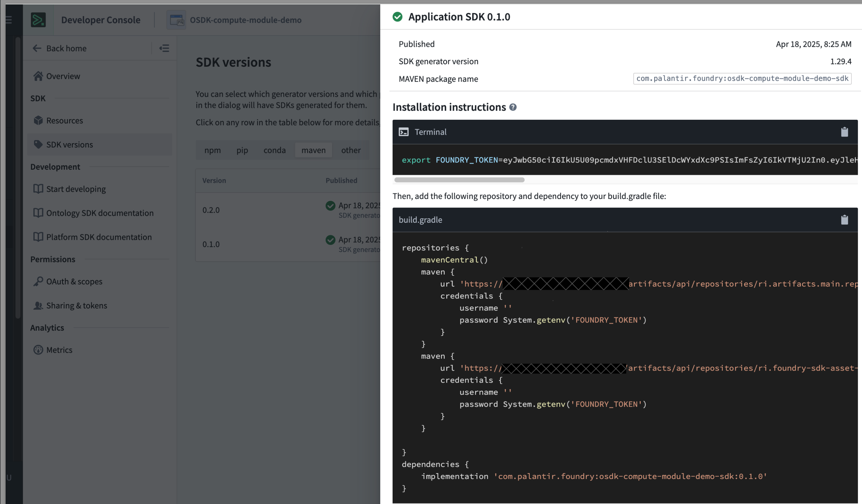Click the Sharing & tokens people icon

point(39,305)
